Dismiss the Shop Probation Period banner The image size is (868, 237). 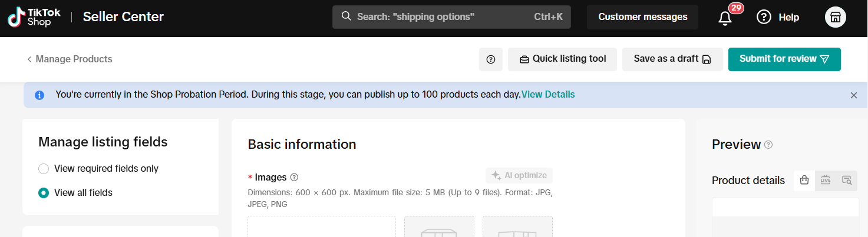[x=853, y=95]
